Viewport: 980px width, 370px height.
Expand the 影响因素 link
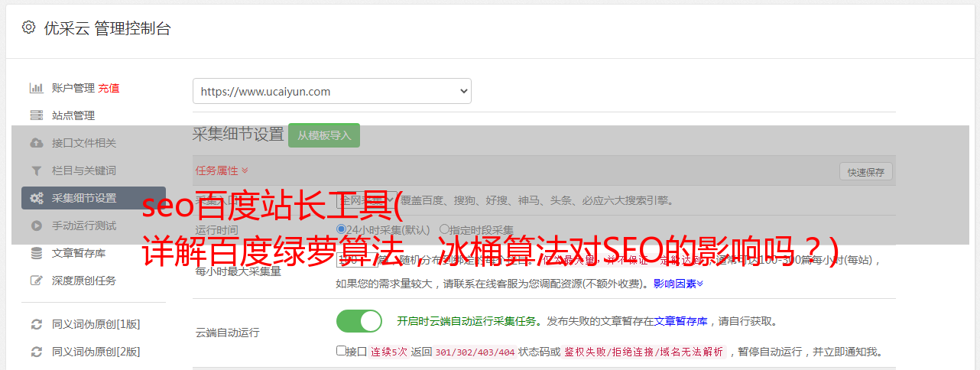point(678,284)
